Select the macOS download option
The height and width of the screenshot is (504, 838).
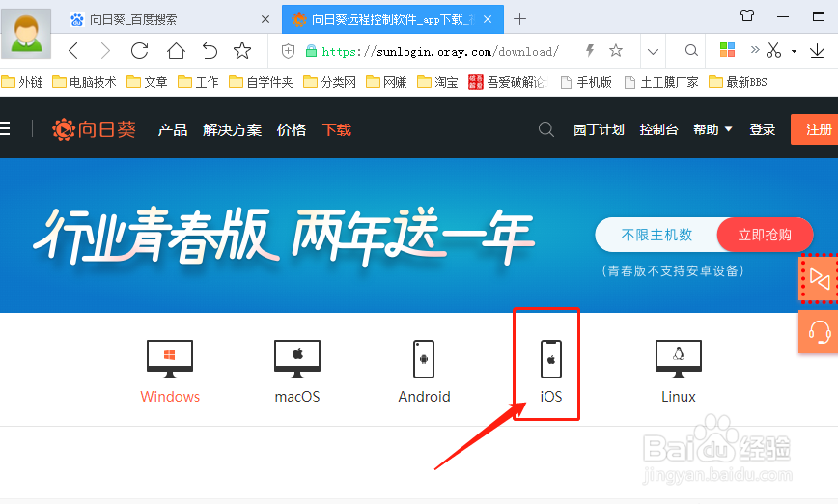click(297, 372)
